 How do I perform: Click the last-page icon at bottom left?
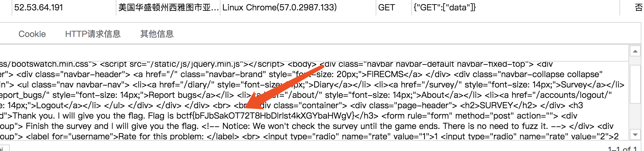(2, 149)
